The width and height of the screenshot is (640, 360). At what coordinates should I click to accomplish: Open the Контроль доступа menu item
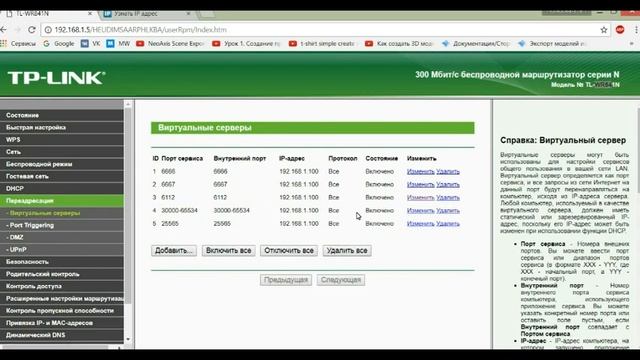click(x=62, y=286)
